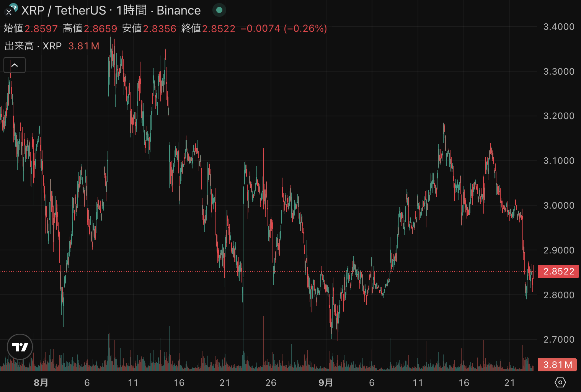
Task: Open the TradingView logo badge
Action: click(20, 347)
